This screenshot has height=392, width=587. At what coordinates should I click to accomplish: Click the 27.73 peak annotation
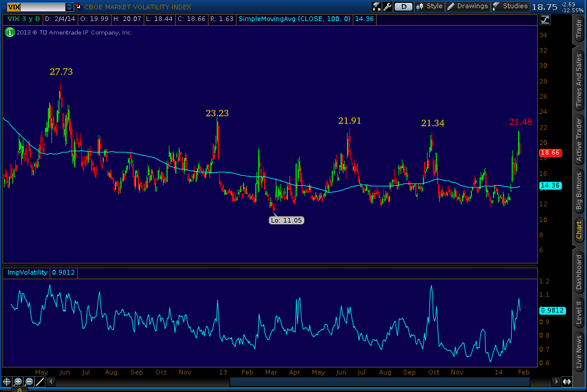pyautogui.click(x=61, y=71)
